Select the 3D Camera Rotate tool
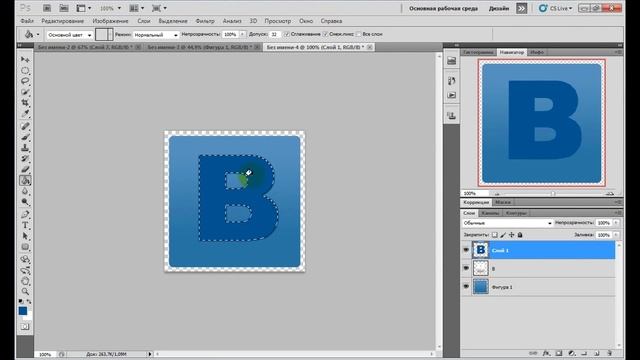Viewport: 640px width, 360px height. point(25,270)
